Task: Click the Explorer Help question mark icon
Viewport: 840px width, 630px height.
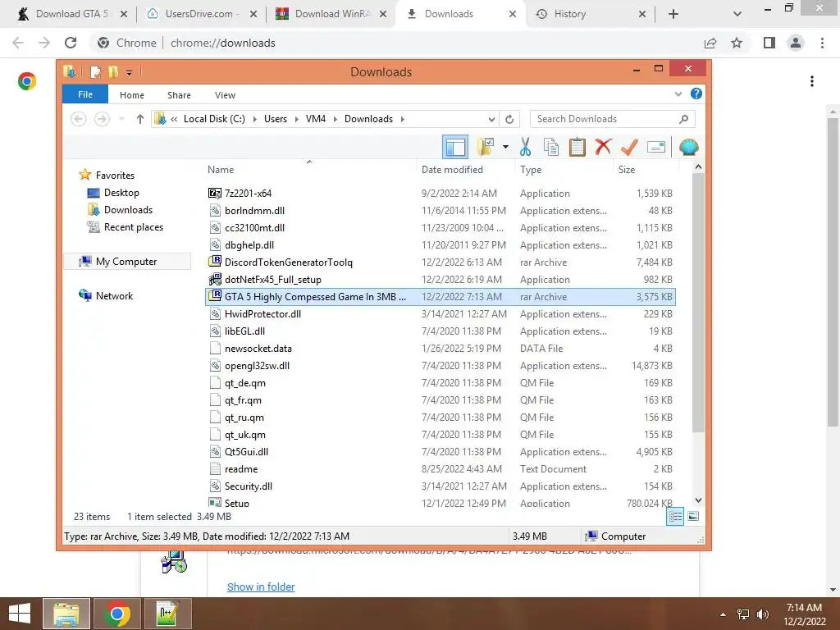Action: tap(696, 94)
